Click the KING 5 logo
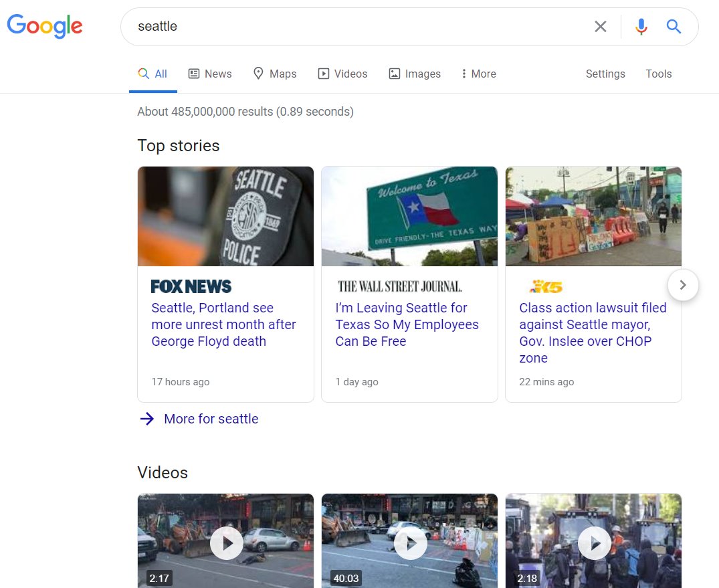This screenshot has height=588, width=719. tap(546, 287)
